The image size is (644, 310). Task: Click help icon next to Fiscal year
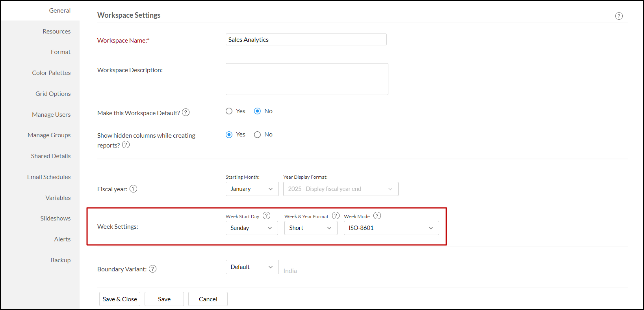(x=134, y=189)
